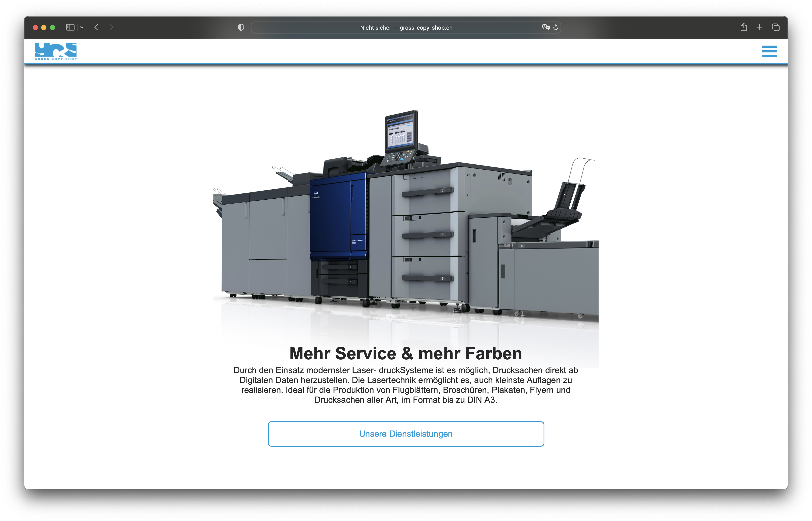The height and width of the screenshot is (521, 812).
Task: Minimize the window with the yellow button
Action: [44, 27]
